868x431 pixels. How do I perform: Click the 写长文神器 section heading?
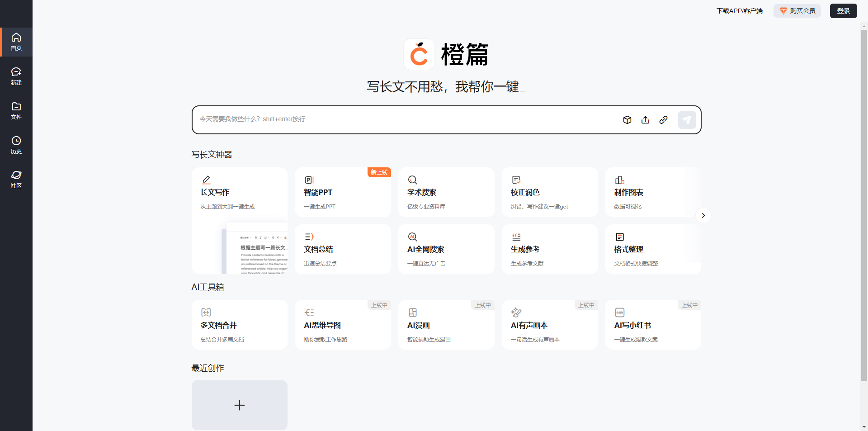tap(212, 155)
